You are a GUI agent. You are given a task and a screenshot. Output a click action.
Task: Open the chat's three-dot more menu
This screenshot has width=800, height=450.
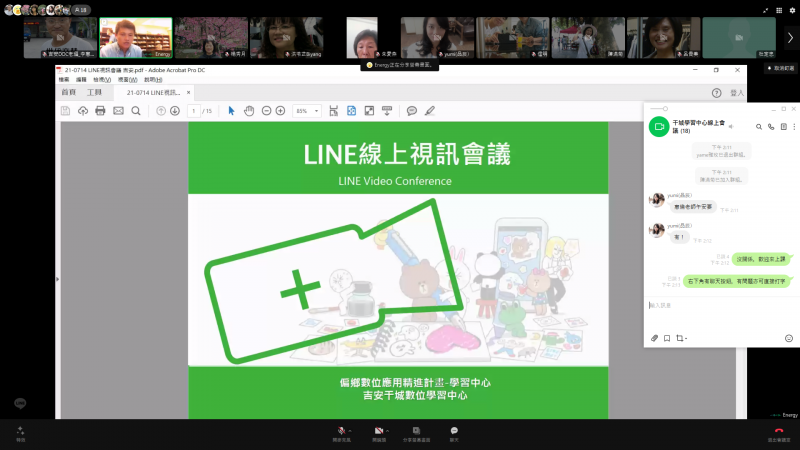[794, 127]
